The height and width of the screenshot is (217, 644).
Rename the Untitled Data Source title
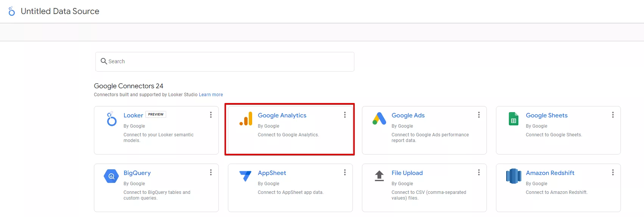tap(60, 11)
